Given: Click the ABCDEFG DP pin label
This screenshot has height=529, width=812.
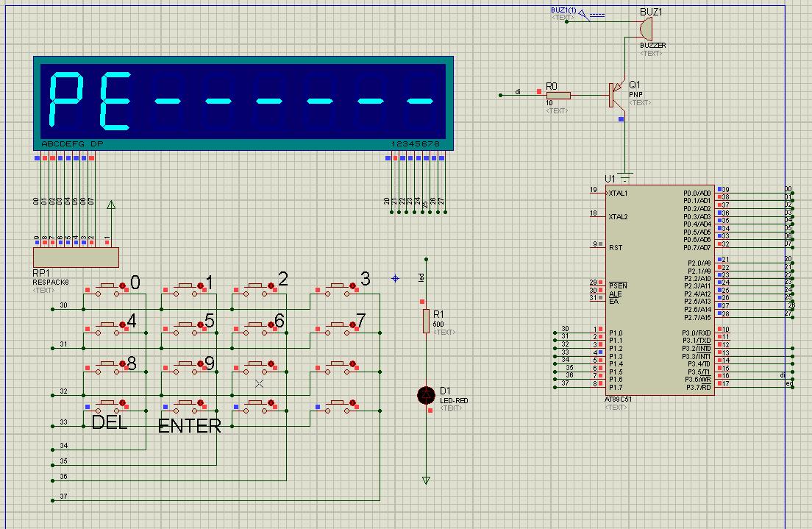Looking at the screenshot, I should tap(73, 144).
